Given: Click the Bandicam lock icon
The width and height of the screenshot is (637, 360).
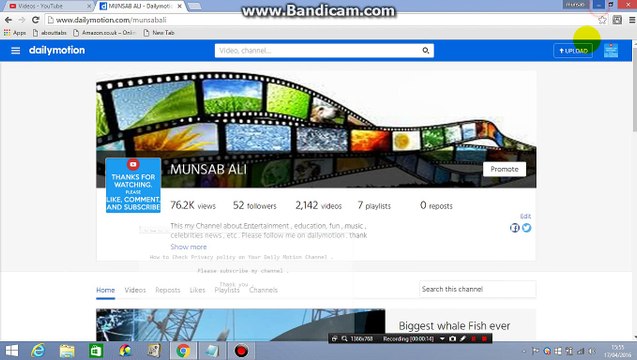Looking at the screenshot, I should (334, 338).
